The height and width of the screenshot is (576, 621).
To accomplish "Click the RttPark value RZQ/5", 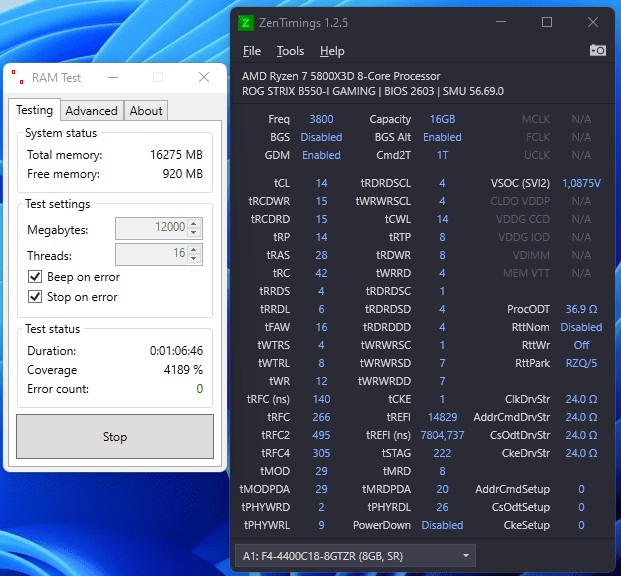I will click(581, 363).
